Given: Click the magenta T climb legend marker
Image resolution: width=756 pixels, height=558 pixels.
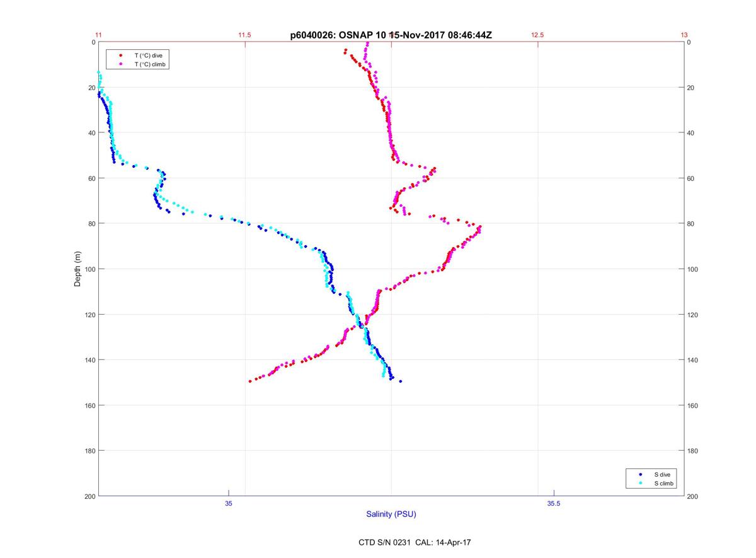Looking at the screenshot, I should 120,64.
